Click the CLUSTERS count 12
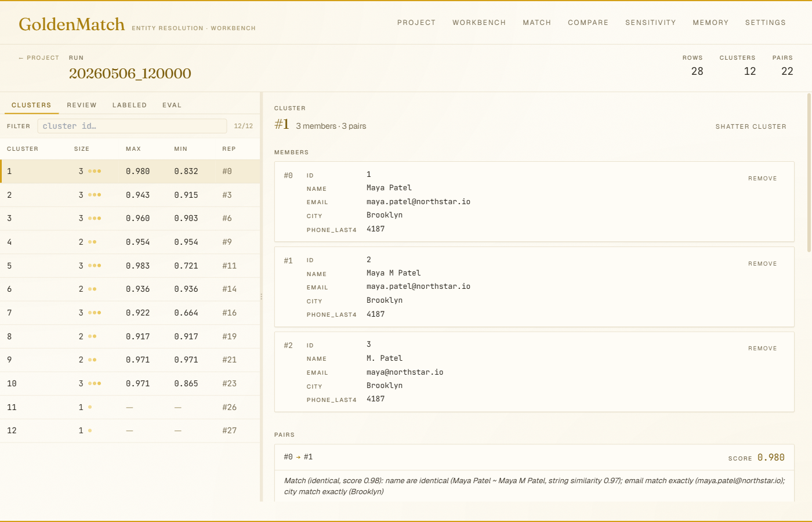Image resolution: width=812 pixels, height=522 pixels. [750, 71]
